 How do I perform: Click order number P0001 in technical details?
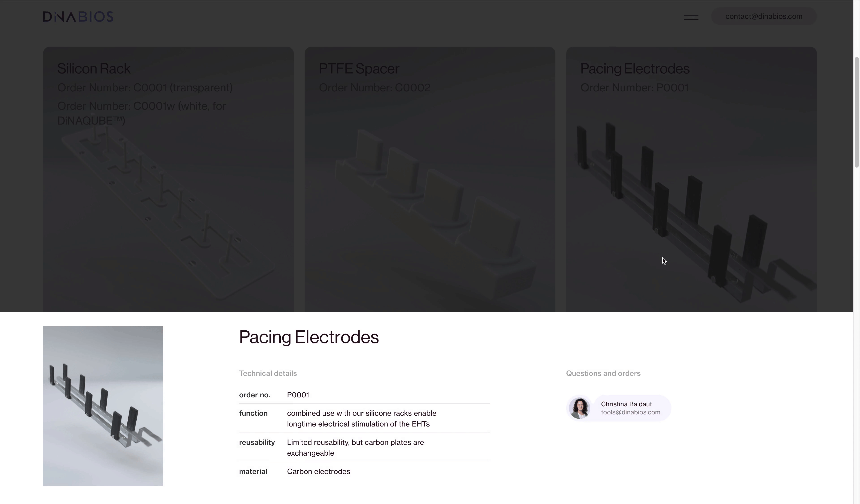point(298,395)
